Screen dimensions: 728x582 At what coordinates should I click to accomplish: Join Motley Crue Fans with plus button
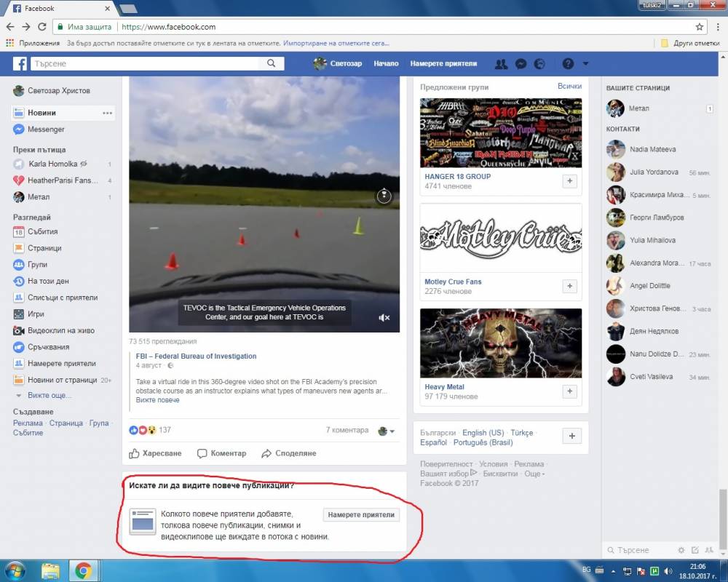point(570,286)
